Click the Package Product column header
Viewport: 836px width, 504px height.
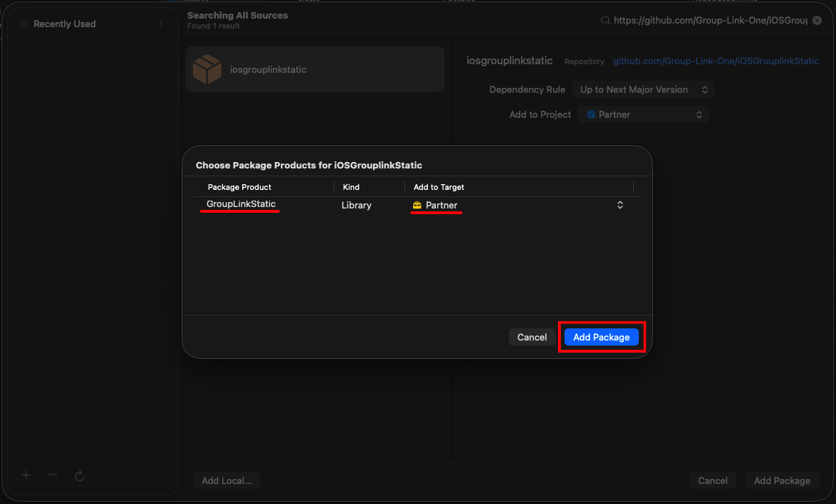click(239, 187)
